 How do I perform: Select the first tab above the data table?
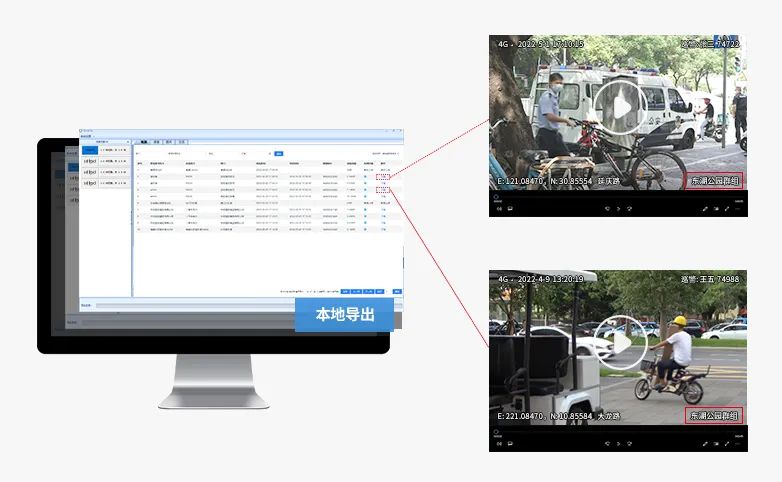[146, 143]
